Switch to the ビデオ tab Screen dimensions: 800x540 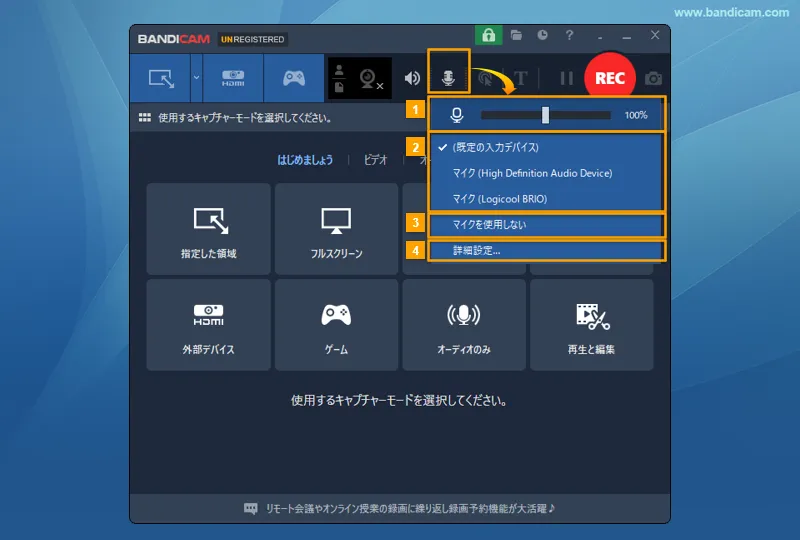376,160
